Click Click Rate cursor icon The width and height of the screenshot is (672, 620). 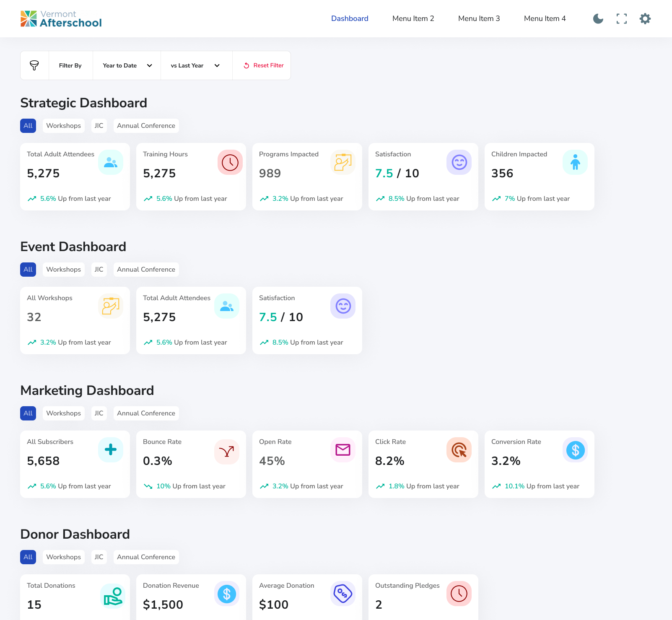pos(459,450)
